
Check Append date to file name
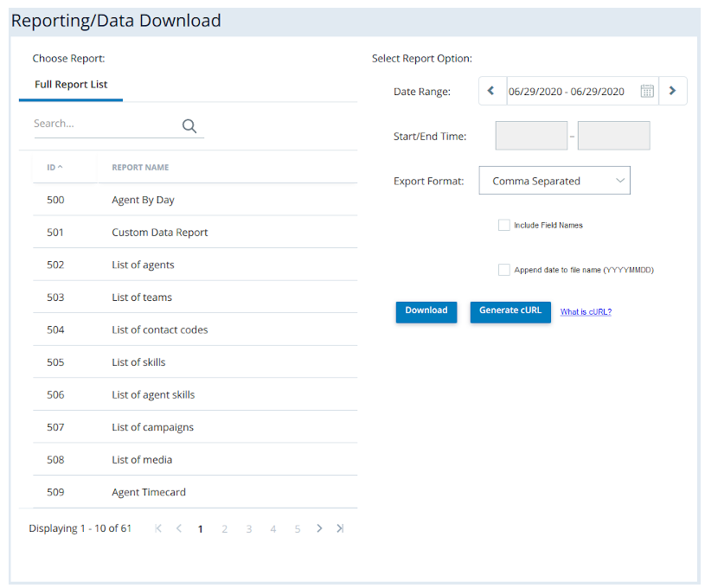pyautogui.click(x=504, y=270)
